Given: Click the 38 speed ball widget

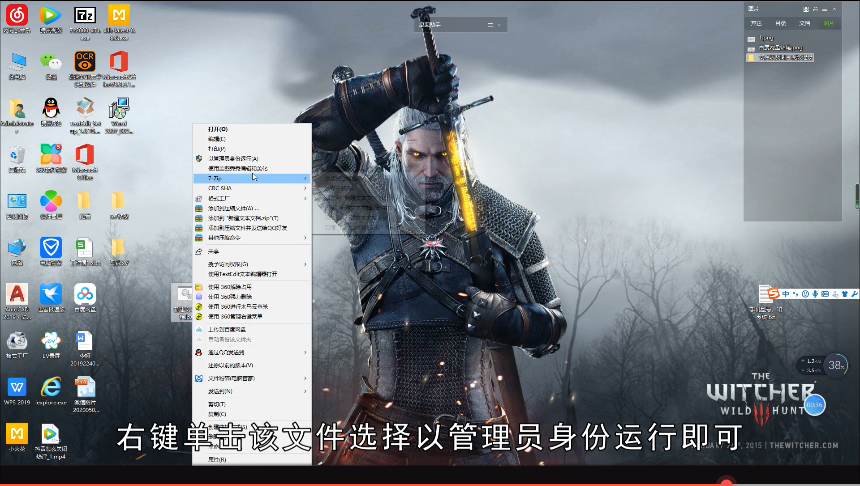Looking at the screenshot, I should point(835,365).
